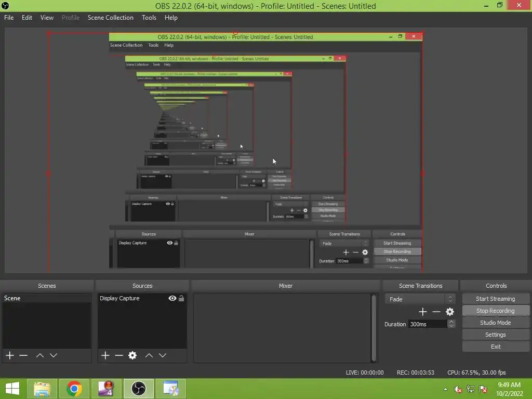Remove scene transition with minus icon
Image resolution: width=532 pixels, height=399 pixels.
point(436,312)
